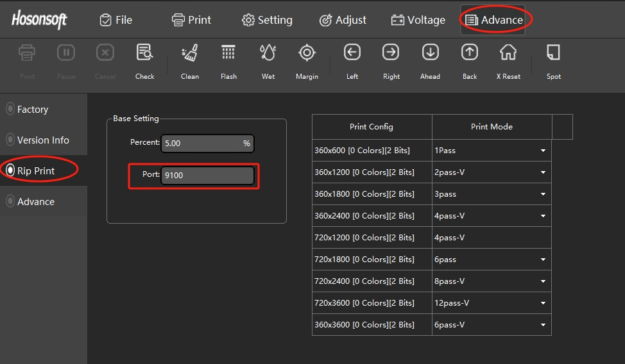Click the Back up-arrow button

pos(470,53)
